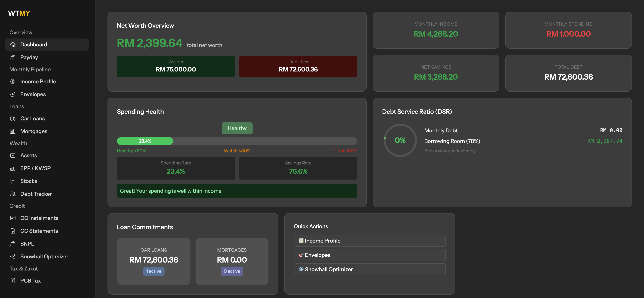Open Car Loans section
The image size is (644, 298).
(x=47, y=118)
